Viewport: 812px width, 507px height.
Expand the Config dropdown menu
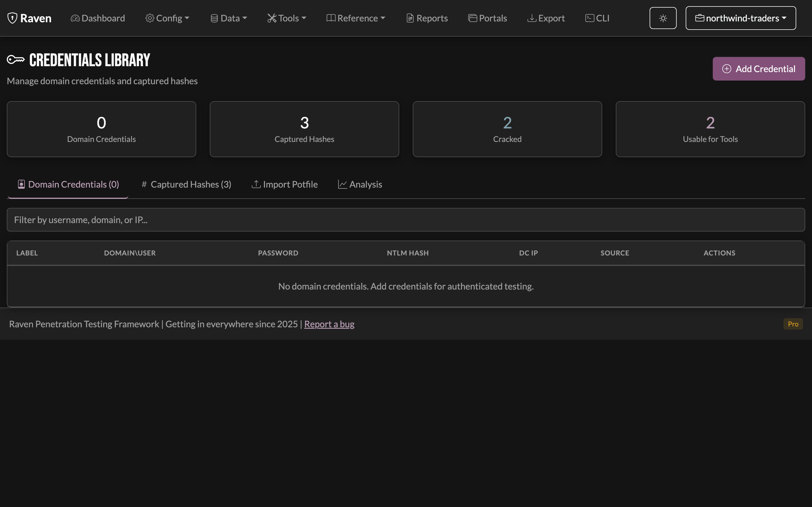coord(167,18)
